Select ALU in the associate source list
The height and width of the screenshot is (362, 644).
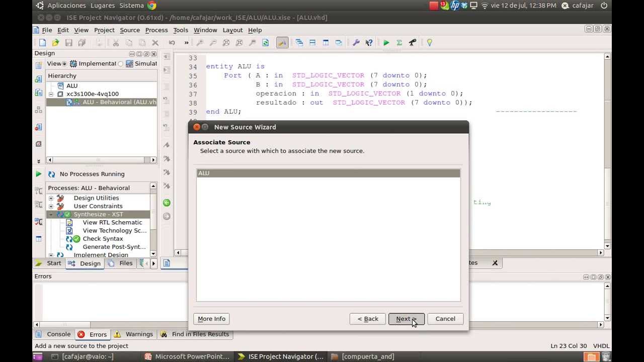328,173
